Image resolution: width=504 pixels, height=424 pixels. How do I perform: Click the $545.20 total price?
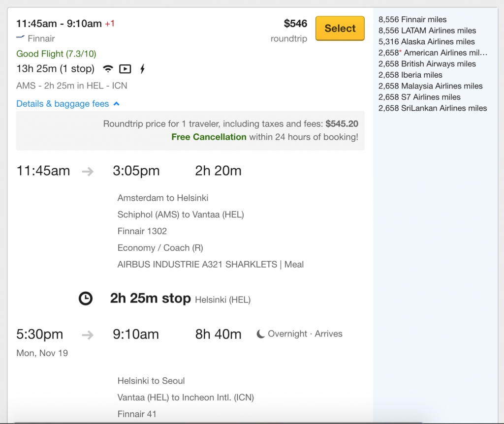(x=342, y=123)
